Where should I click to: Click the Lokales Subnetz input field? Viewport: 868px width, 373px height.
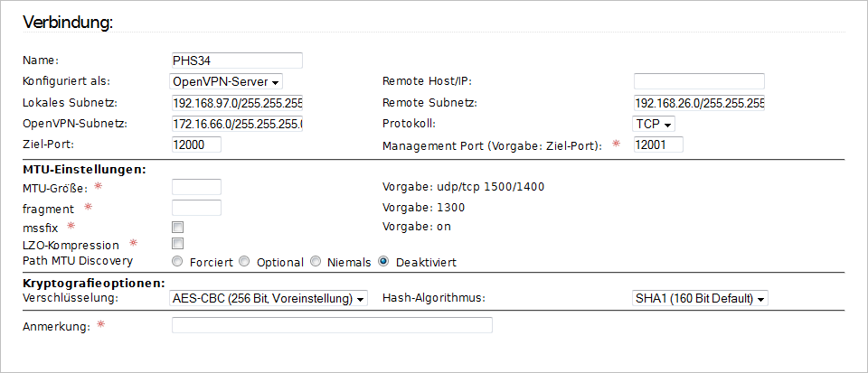click(x=236, y=103)
